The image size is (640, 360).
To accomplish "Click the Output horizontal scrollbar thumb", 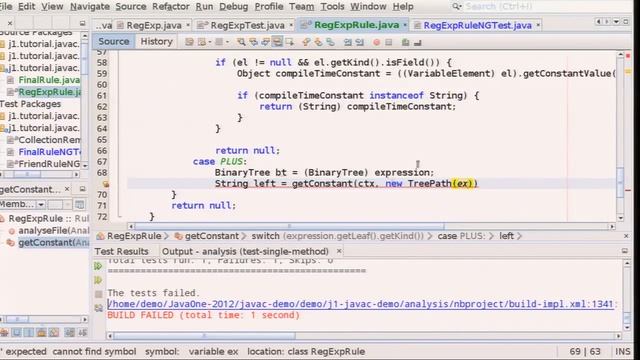I will 204,336.
